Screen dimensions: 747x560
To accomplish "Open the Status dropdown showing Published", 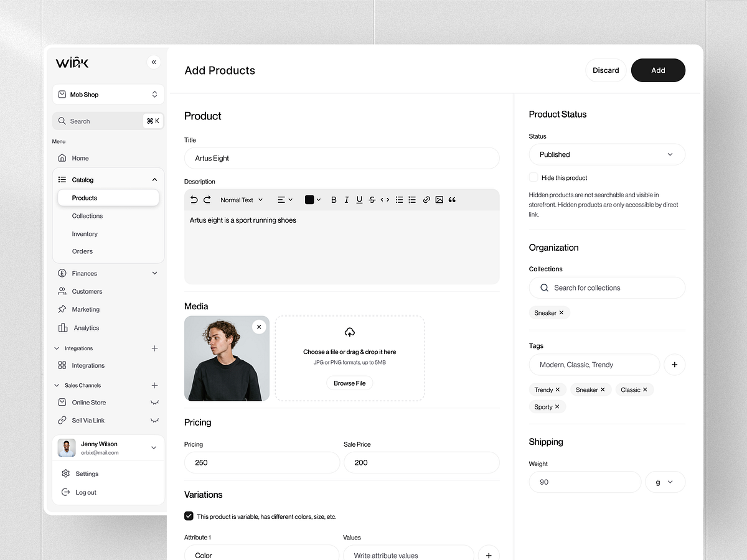I will click(607, 154).
